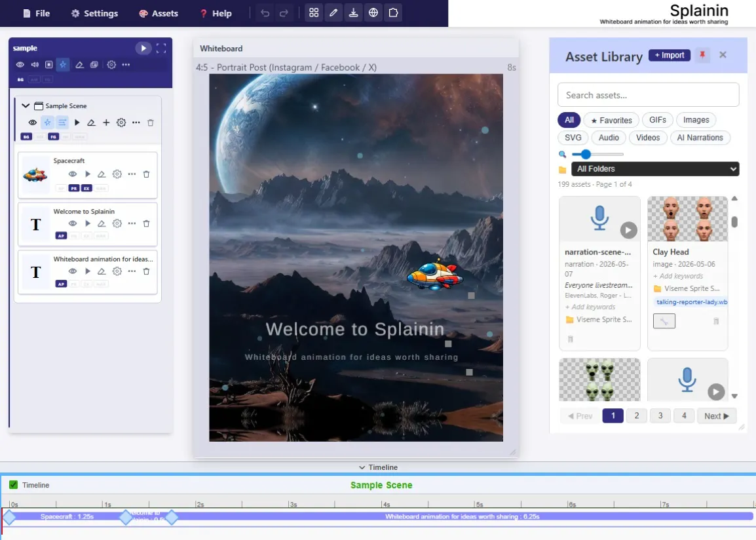756x540 pixels.
Task: Toggle the sample project audio speaker
Action: click(x=35, y=65)
